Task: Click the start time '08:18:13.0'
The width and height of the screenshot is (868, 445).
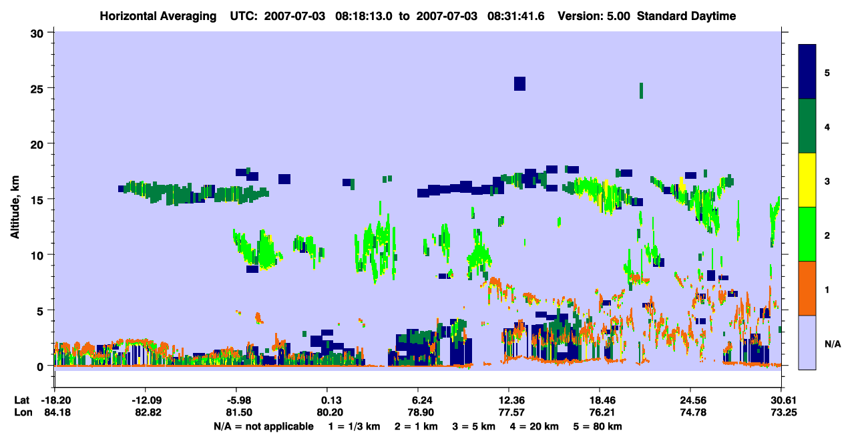Action: click(x=364, y=16)
